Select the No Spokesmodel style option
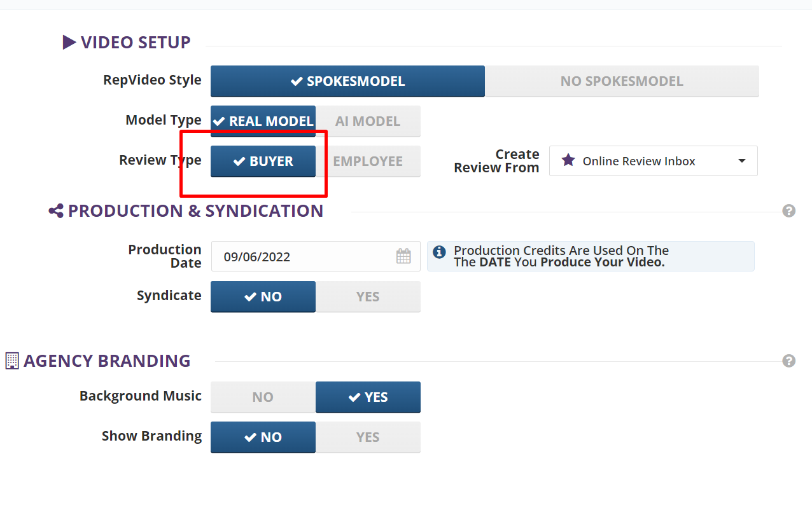This screenshot has width=812, height=515. [622, 81]
